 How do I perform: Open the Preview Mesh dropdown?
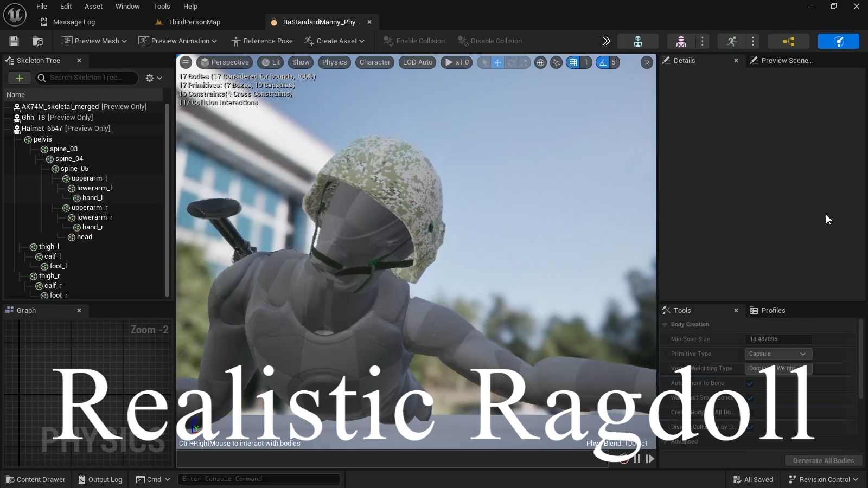[x=94, y=41]
